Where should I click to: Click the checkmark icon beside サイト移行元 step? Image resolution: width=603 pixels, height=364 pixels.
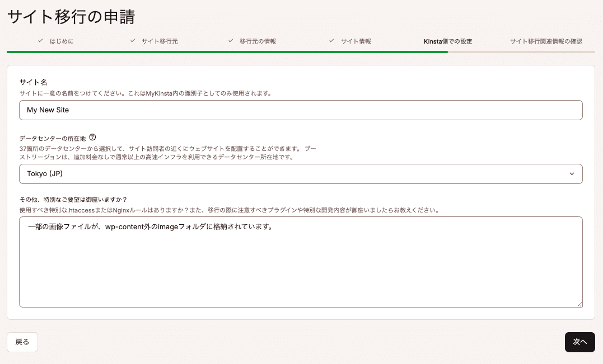pyautogui.click(x=132, y=41)
